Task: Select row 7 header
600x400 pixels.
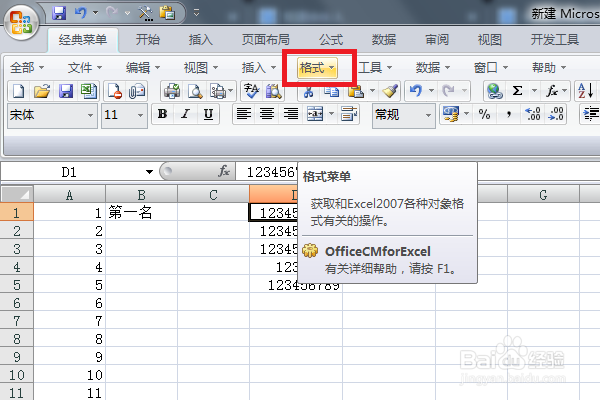Action: [16, 321]
